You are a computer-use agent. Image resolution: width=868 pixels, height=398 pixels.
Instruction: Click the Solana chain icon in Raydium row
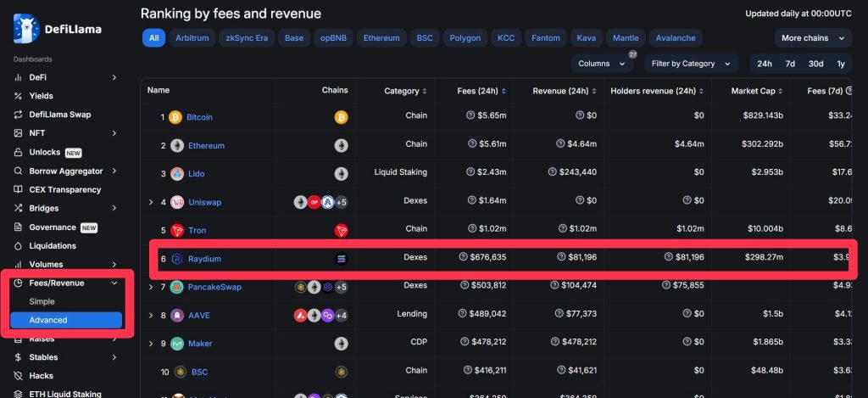[341, 259]
